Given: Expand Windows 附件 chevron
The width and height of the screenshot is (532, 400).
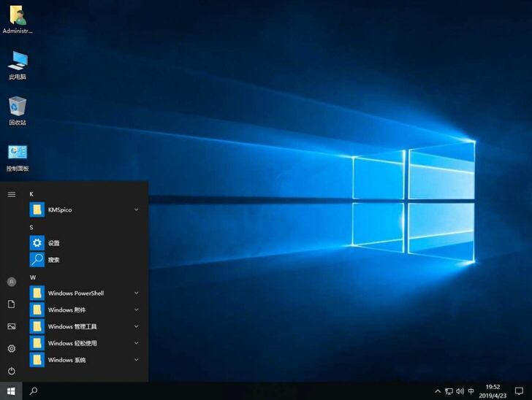Looking at the screenshot, I should pyautogui.click(x=136, y=309).
